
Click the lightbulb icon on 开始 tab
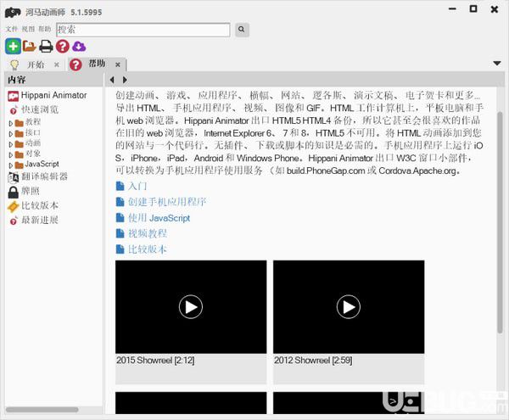14,64
